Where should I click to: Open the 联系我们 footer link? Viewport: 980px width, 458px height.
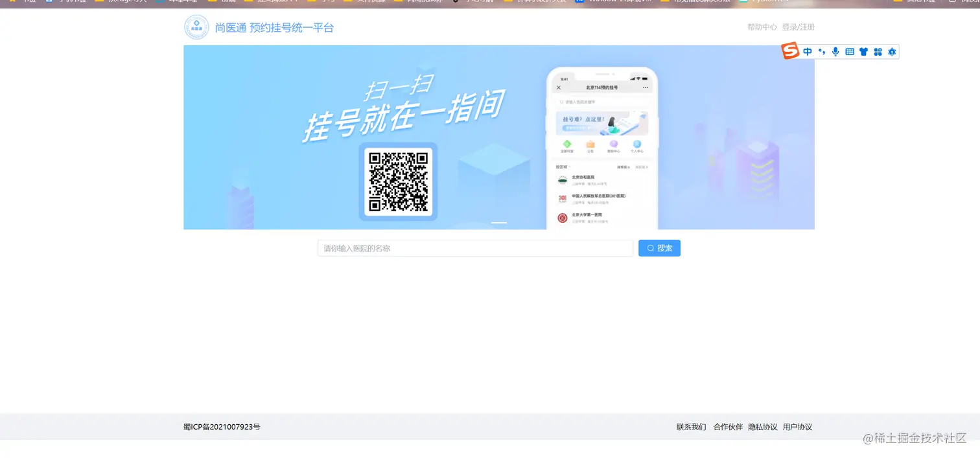692,427
